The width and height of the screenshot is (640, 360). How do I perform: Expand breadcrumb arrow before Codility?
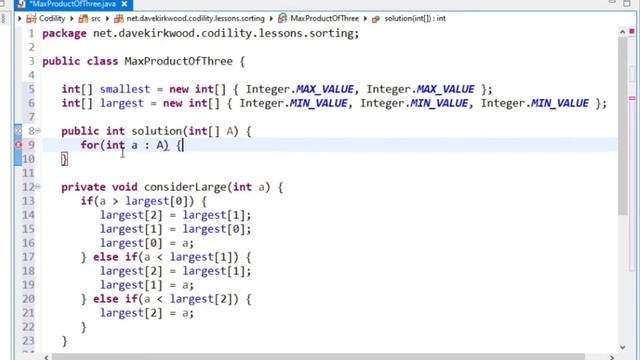tap(19, 18)
